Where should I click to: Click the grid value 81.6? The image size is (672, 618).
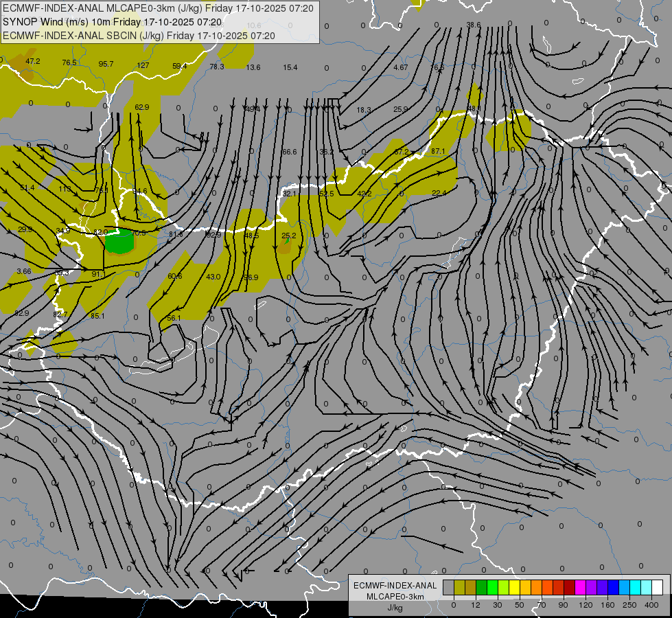point(176,234)
